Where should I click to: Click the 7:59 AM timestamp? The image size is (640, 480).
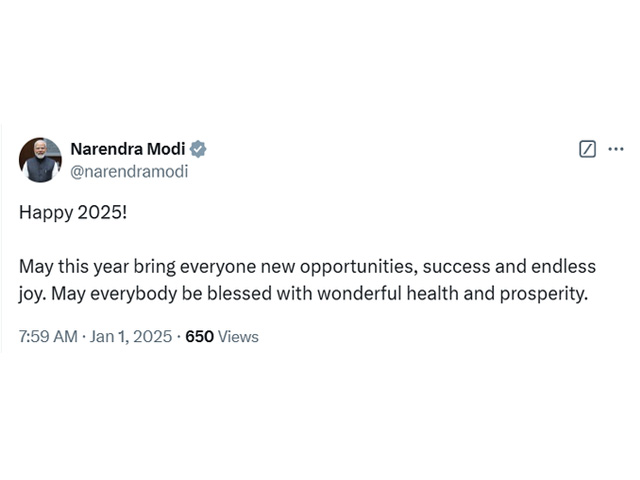48,337
